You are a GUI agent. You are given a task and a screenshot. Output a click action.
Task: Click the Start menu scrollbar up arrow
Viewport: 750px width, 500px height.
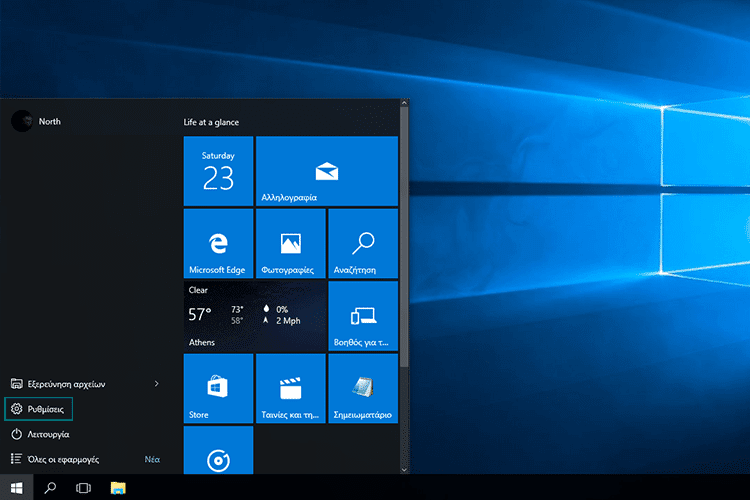click(x=404, y=102)
